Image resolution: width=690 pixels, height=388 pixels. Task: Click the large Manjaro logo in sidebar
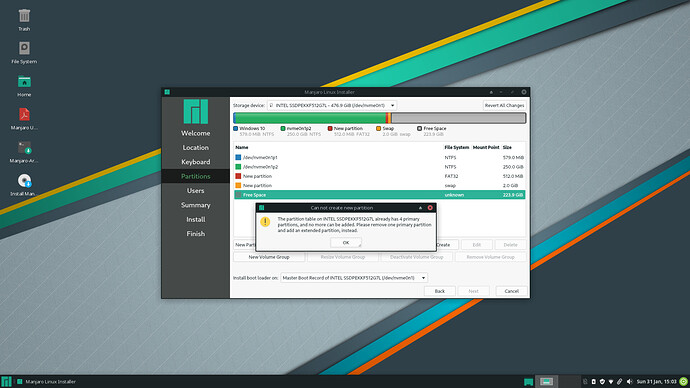click(196, 111)
